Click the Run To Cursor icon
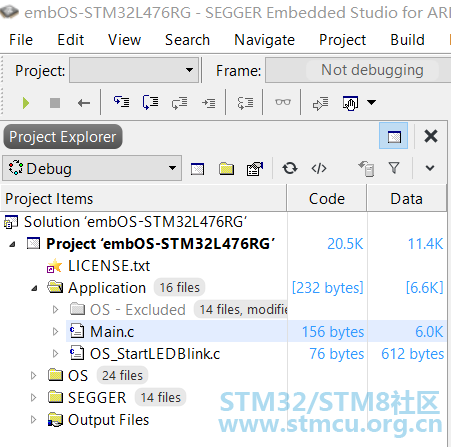 tap(209, 103)
